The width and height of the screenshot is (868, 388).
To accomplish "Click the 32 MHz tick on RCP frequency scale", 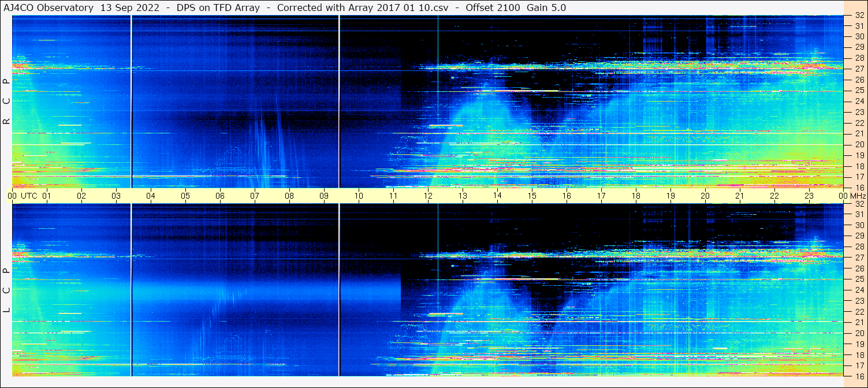I will click(x=859, y=16).
